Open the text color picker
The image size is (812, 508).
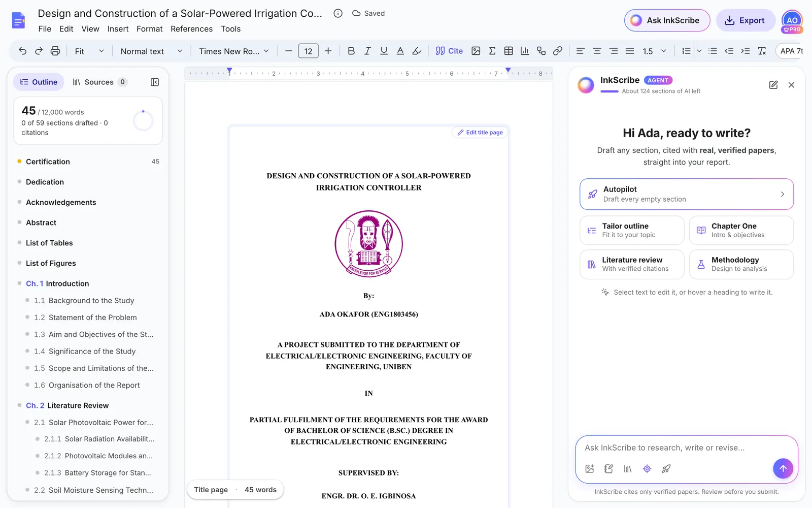[400, 51]
